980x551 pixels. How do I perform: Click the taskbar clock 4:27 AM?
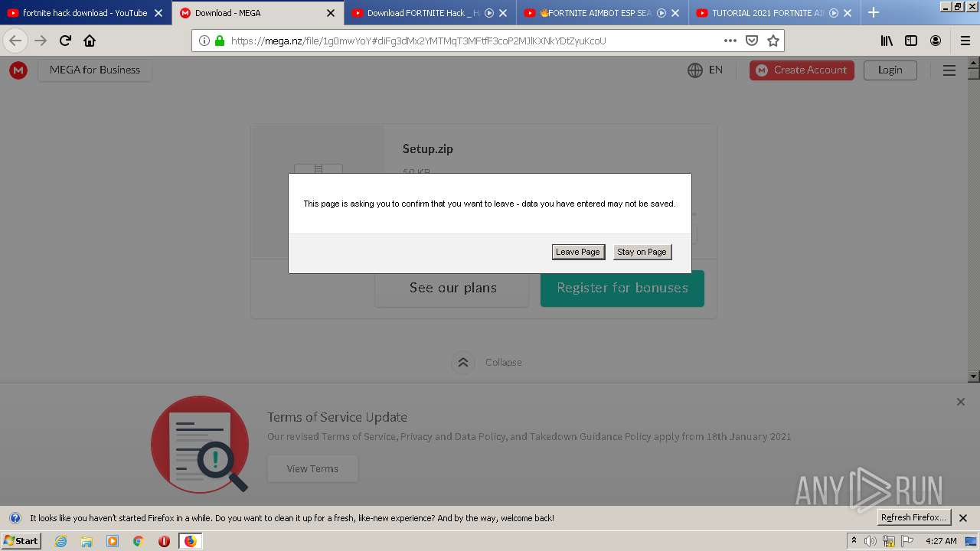[941, 541]
